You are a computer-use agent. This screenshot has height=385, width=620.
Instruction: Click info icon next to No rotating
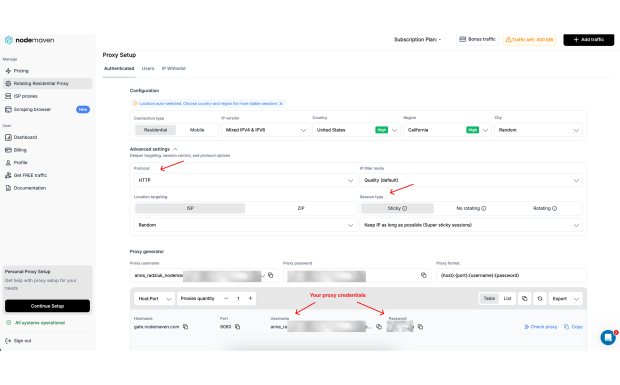[484, 208]
